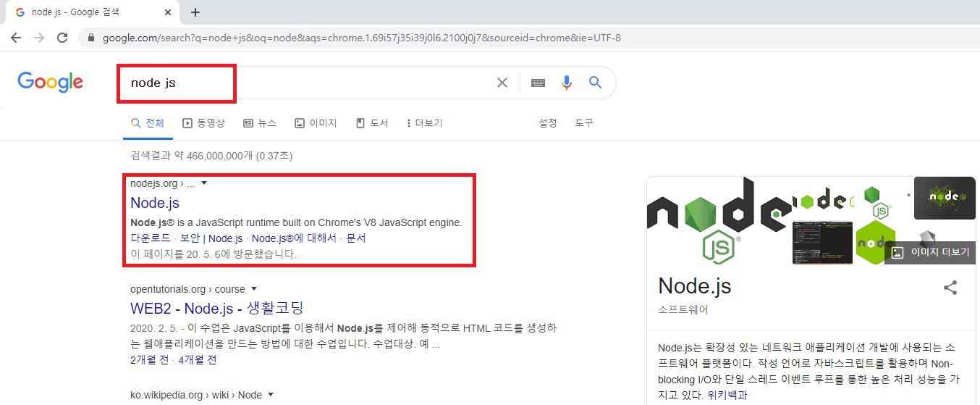The height and width of the screenshot is (405, 980).
Task: Click the 'nodejs.org › ...' breadcrumb text
Action: coord(162,183)
